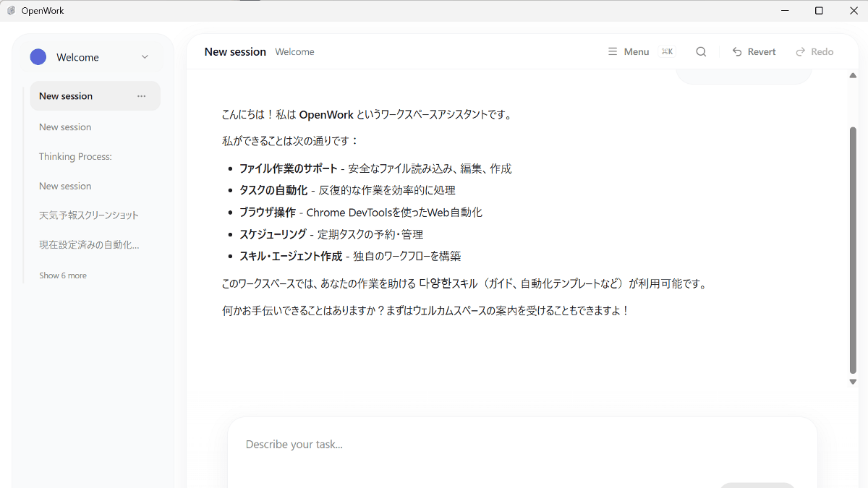Click the OpenWork icon in the title bar

(x=10, y=10)
